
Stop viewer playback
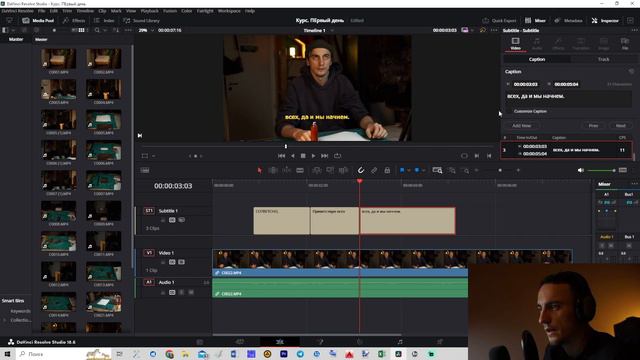pyautogui.click(x=303, y=156)
